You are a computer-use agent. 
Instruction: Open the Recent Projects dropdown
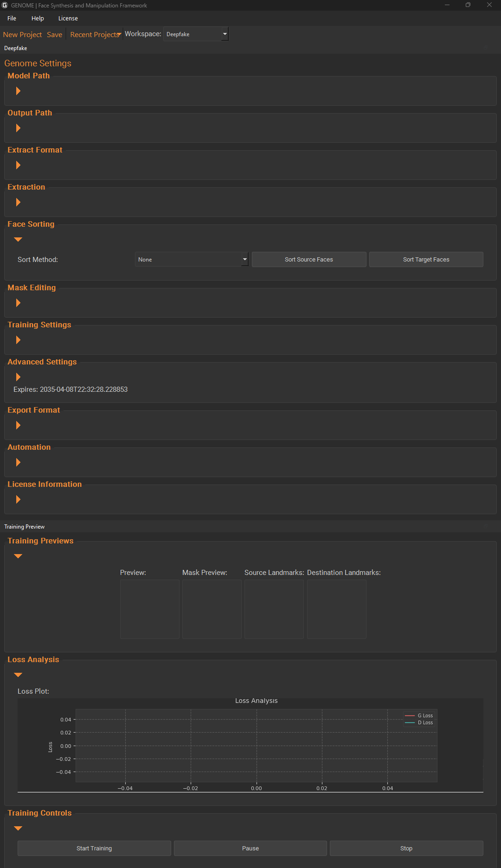(x=96, y=35)
